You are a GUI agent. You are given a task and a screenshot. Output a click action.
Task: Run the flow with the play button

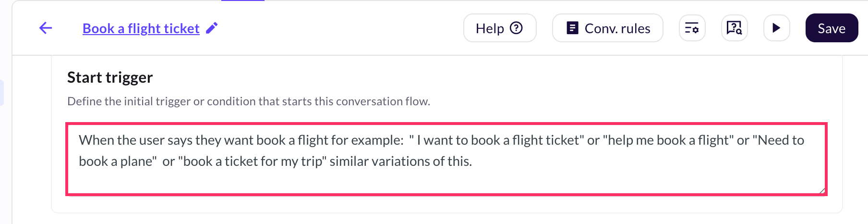coord(776,28)
